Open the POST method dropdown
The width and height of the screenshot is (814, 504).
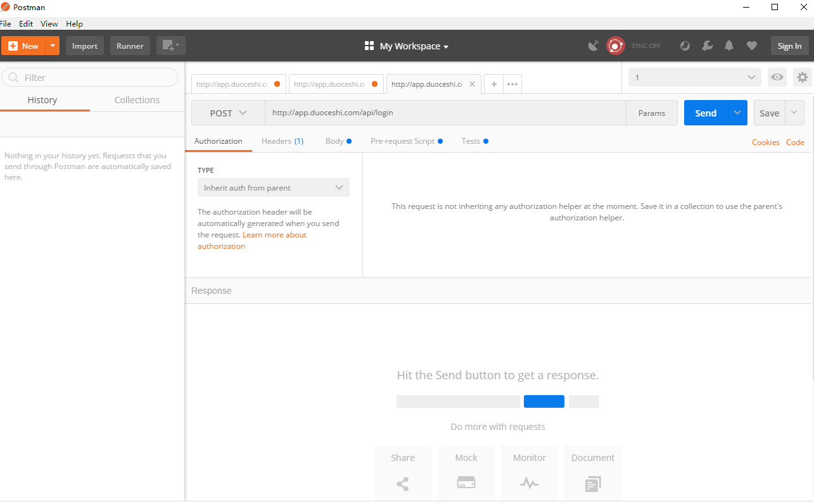pyautogui.click(x=229, y=113)
